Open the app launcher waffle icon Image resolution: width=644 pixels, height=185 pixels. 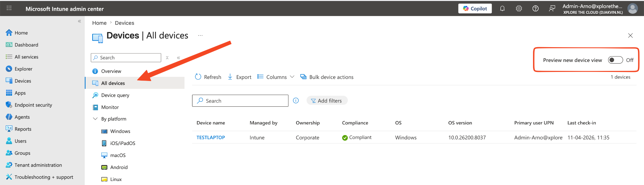[9, 8]
